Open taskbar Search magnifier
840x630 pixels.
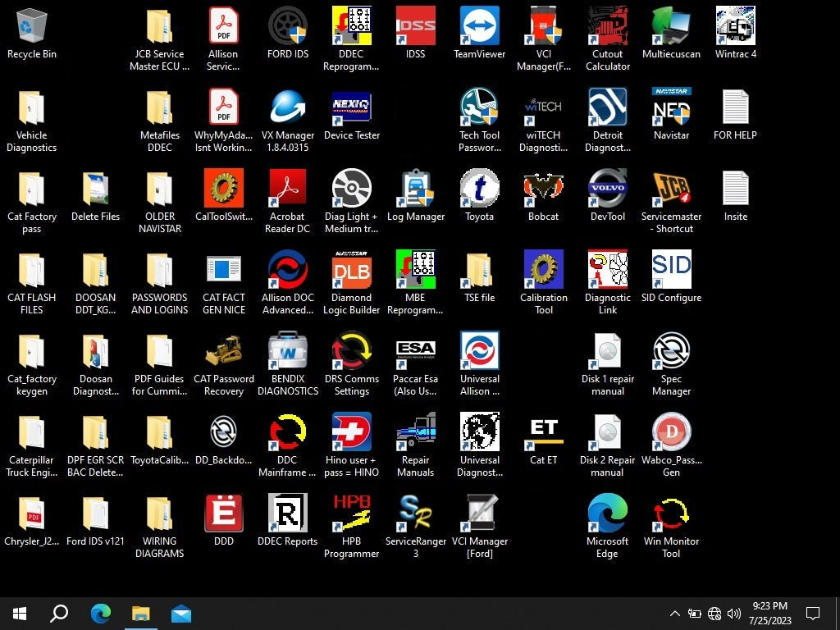coord(59,614)
